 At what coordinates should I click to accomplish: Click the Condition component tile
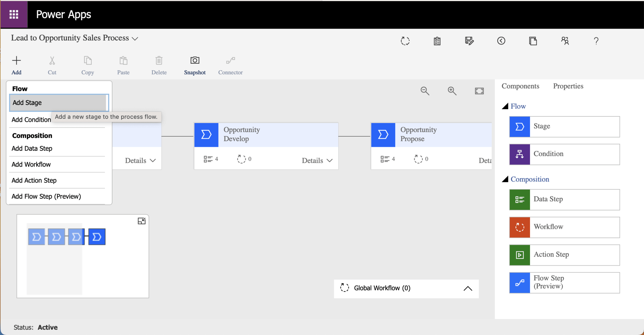point(564,154)
